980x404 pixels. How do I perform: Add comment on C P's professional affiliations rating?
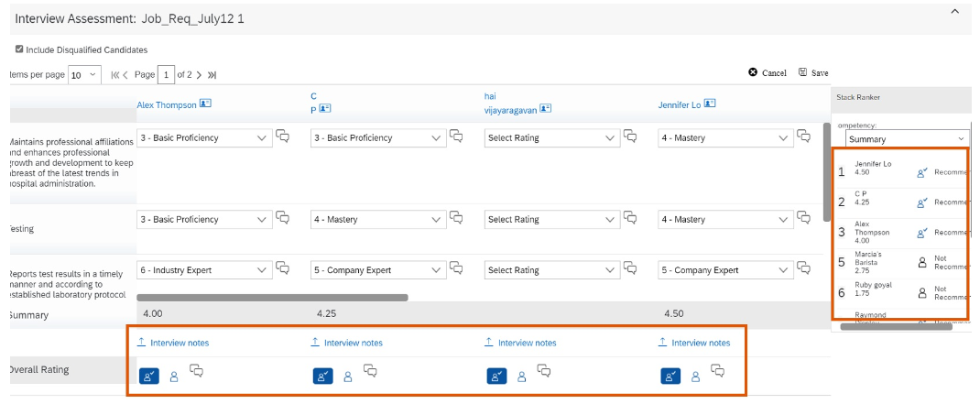456,136
